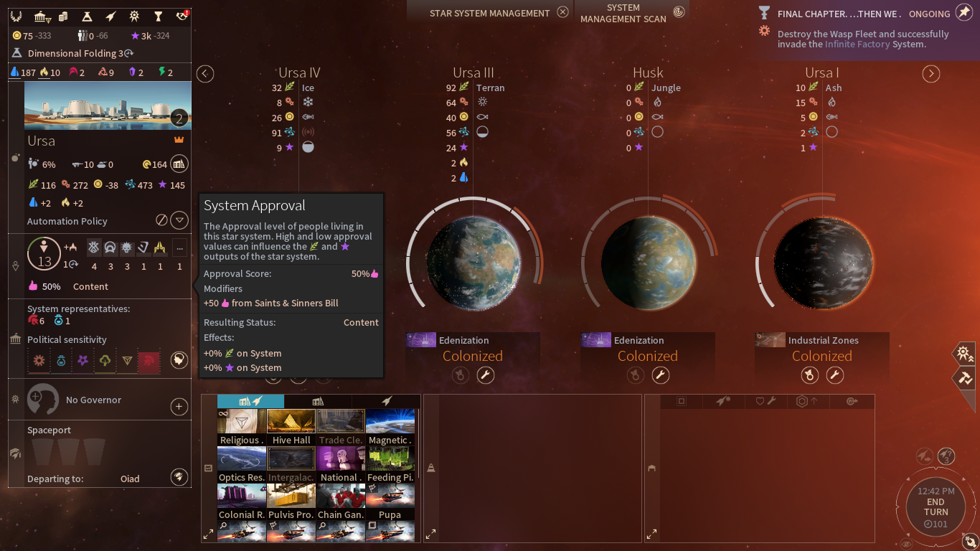980x551 pixels.
Task: Add a governor with the plus icon
Action: [179, 407]
